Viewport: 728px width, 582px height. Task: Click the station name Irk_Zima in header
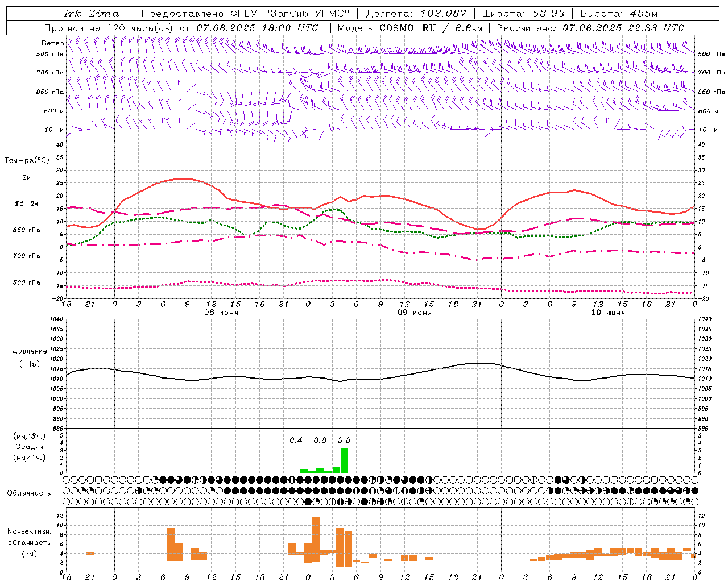tap(92, 14)
